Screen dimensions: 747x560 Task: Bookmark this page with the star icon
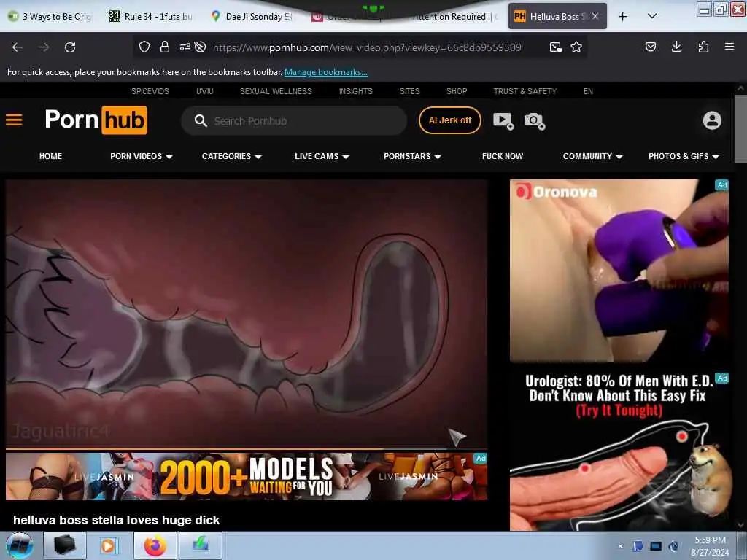pyautogui.click(x=576, y=47)
